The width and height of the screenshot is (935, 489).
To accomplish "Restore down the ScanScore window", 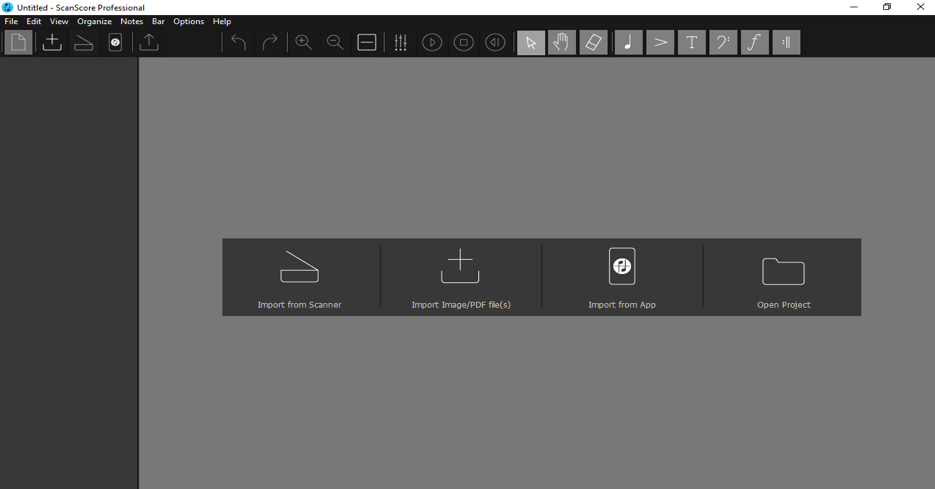I will (887, 7).
